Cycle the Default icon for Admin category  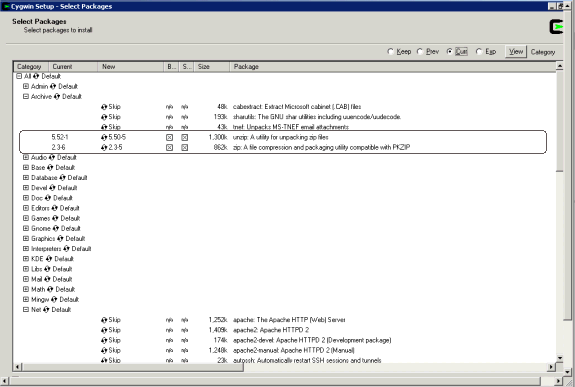click(53, 87)
